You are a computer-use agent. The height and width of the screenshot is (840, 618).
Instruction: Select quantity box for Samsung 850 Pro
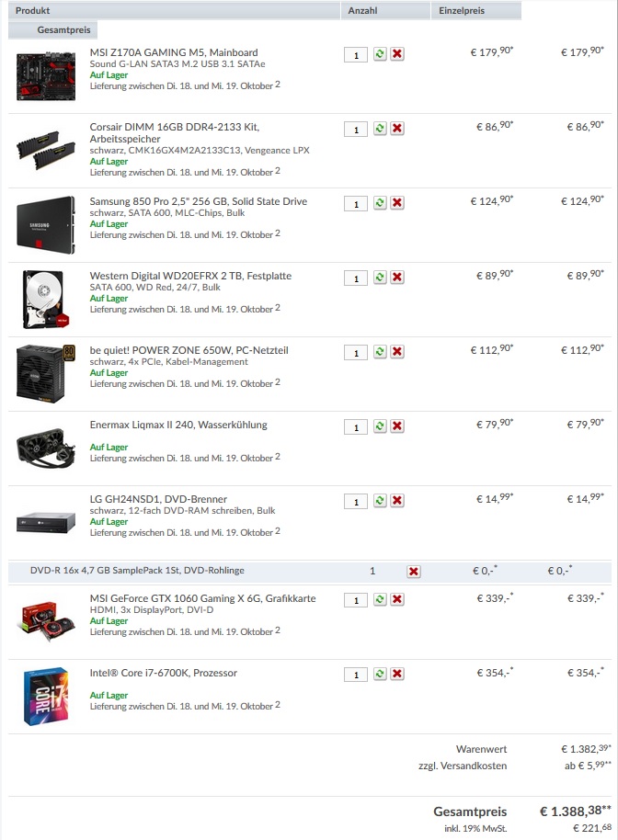(x=356, y=204)
